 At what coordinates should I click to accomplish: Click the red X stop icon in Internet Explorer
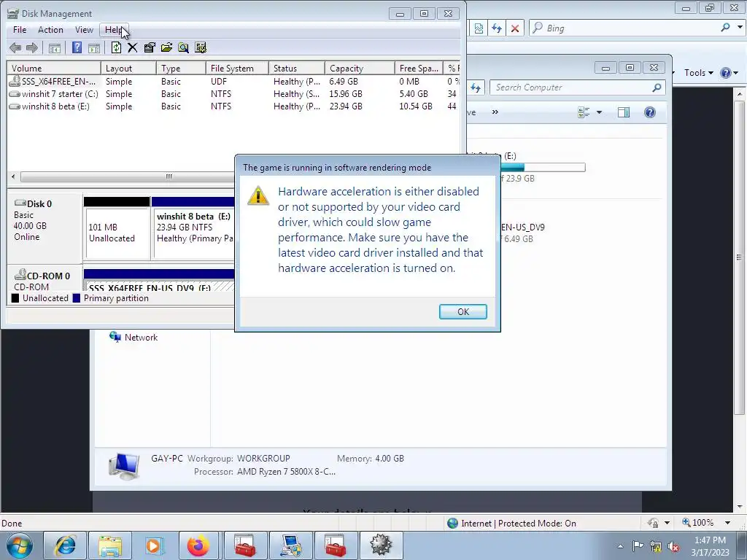pyautogui.click(x=515, y=28)
